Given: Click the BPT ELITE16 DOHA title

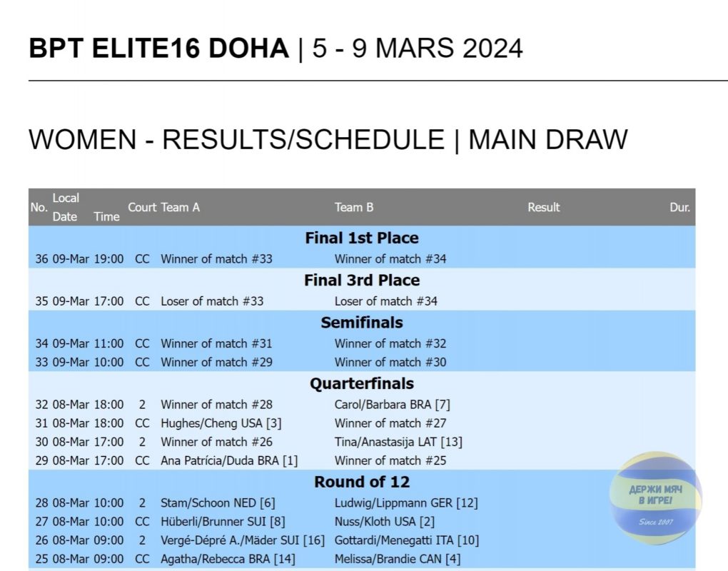Looking at the screenshot, I should [158, 49].
